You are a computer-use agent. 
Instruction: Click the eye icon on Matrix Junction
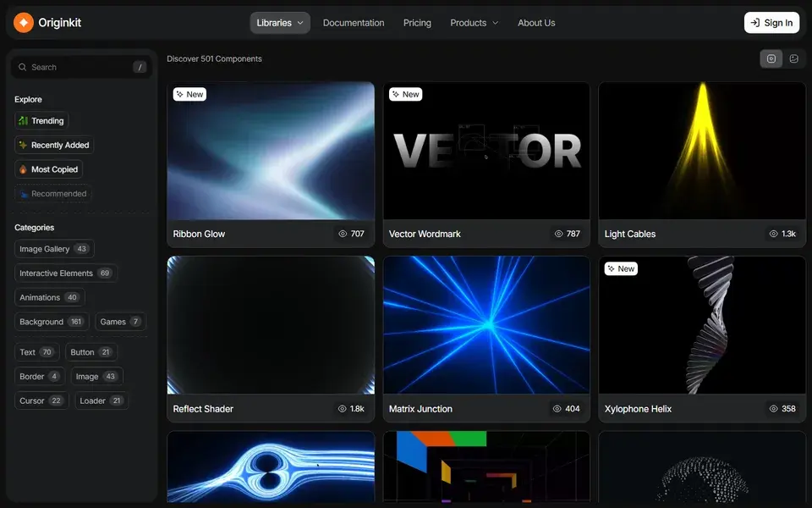pyautogui.click(x=557, y=408)
